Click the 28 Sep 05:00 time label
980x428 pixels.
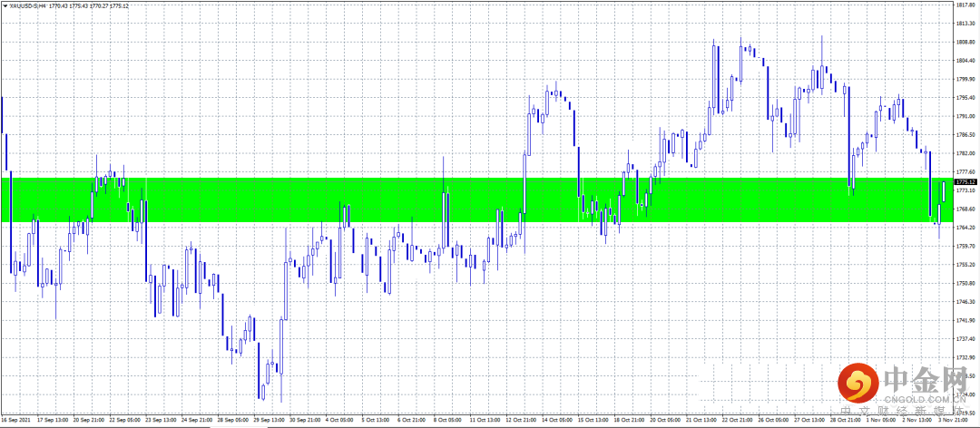pyautogui.click(x=234, y=421)
